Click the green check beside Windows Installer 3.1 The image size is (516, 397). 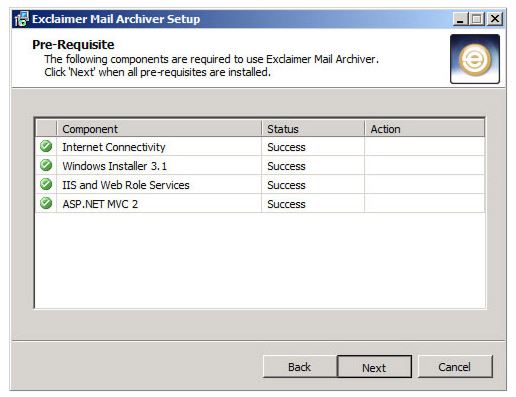click(46, 165)
